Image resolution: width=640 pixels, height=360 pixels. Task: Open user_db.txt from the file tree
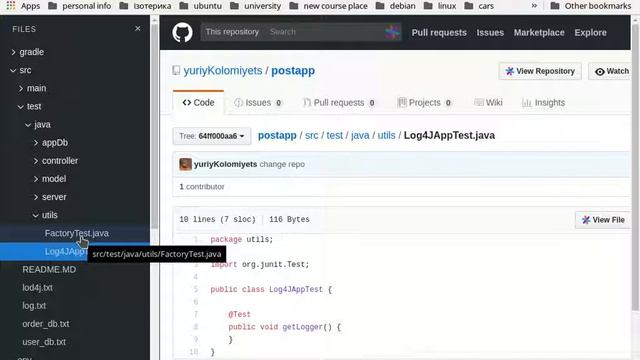coord(44,342)
